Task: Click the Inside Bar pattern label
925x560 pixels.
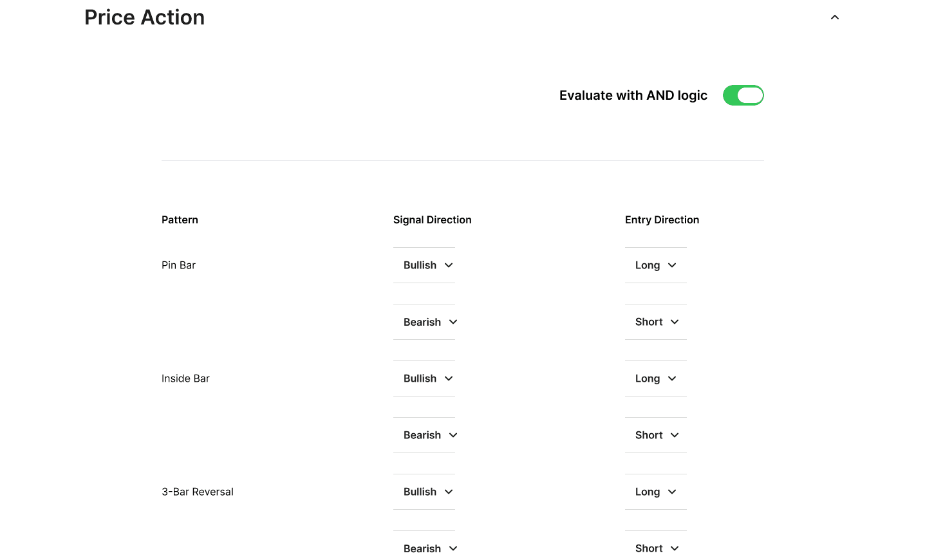Action: point(185,378)
